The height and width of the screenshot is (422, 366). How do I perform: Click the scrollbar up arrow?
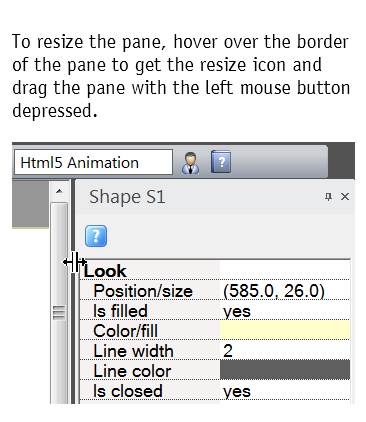tap(59, 191)
